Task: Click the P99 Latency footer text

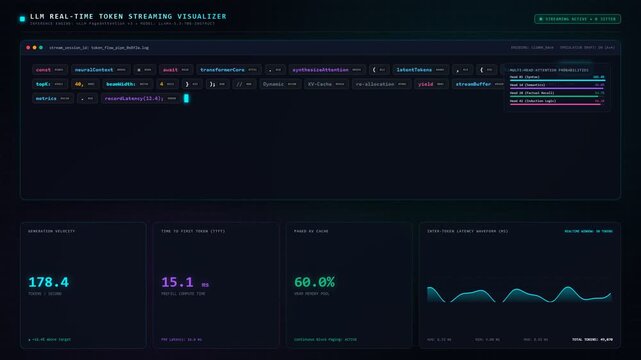Action: click(182, 340)
